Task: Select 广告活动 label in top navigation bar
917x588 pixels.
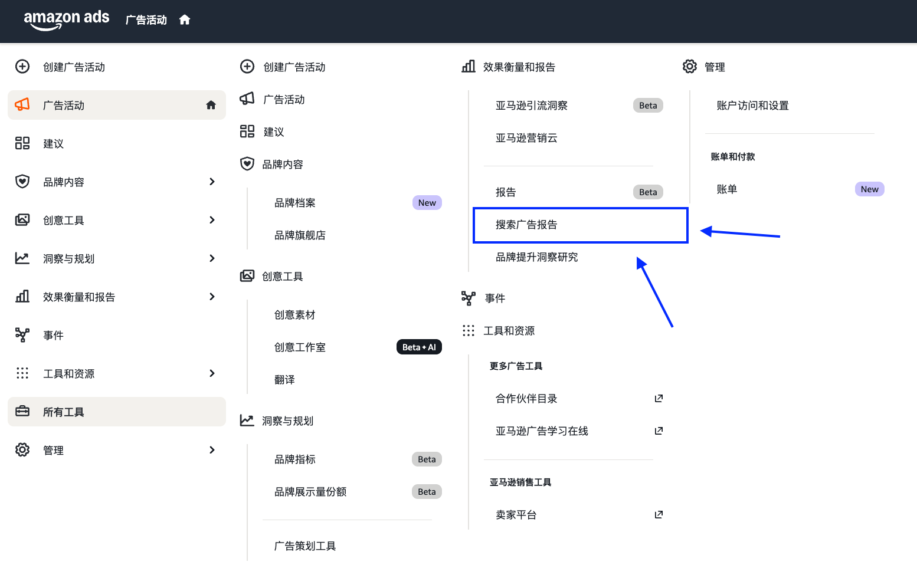Action: click(x=146, y=20)
